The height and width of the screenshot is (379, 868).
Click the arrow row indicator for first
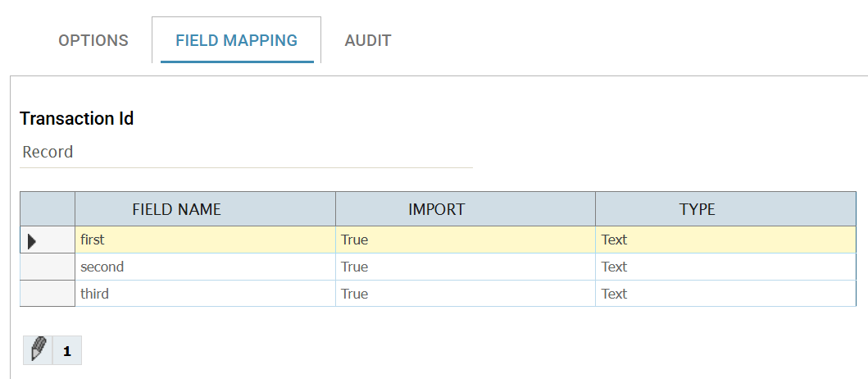pyautogui.click(x=33, y=240)
